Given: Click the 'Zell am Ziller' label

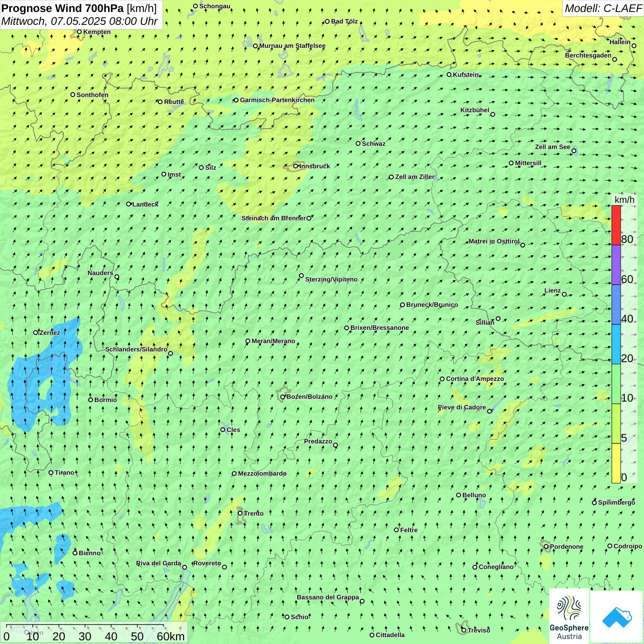Looking at the screenshot, I should pos(414,177).
